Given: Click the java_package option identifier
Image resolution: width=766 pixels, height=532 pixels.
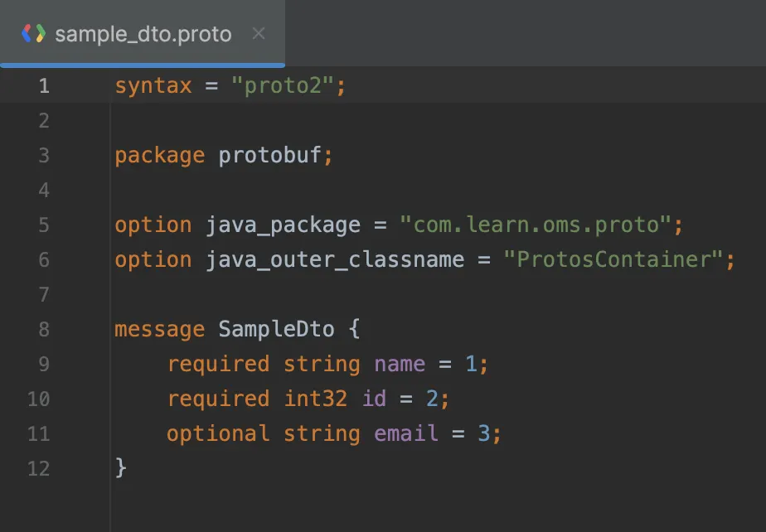Looking at the screenshot, I should 281,225.
